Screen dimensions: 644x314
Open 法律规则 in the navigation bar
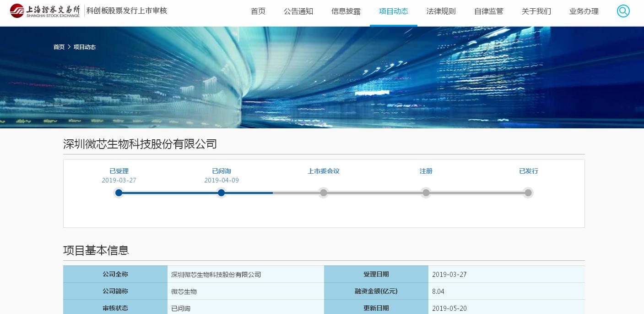pyautogui.click(x=441, y=11)
